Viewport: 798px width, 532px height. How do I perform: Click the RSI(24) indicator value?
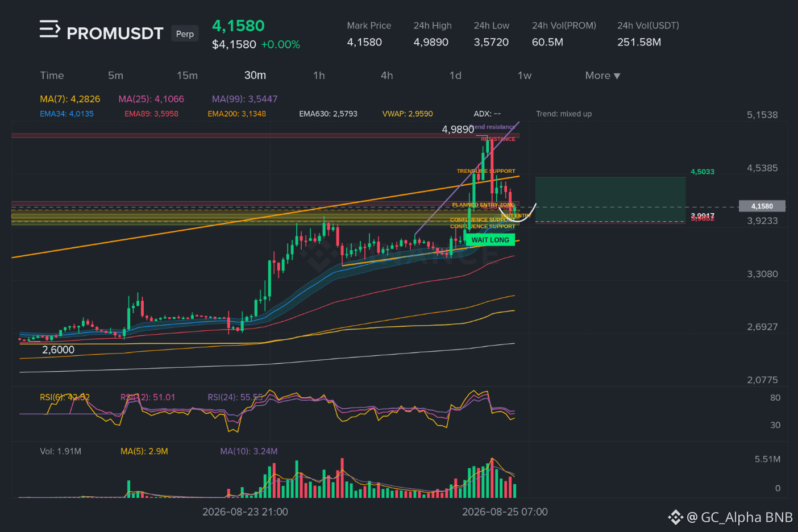click(x=235, y=397)
